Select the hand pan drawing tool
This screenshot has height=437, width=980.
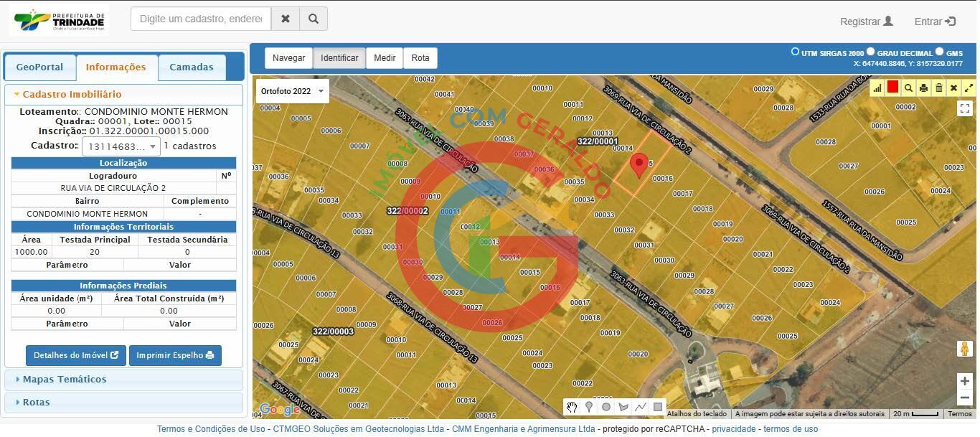pos(572,407)
